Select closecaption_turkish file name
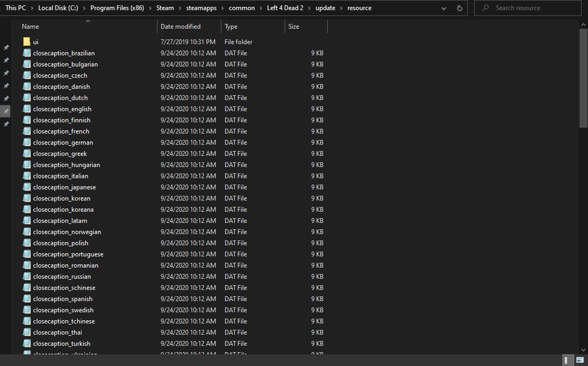The width and height of the screenshot is (588, 366). 62,344
